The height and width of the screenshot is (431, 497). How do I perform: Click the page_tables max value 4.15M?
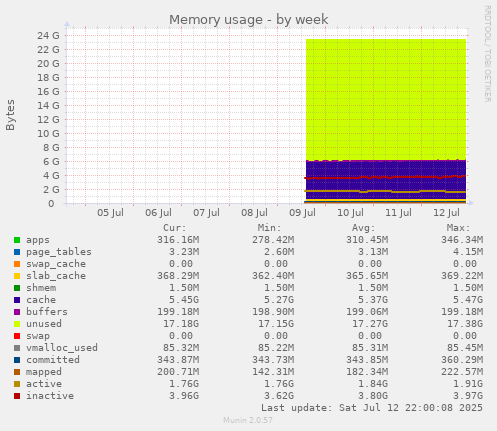(468, 252)
